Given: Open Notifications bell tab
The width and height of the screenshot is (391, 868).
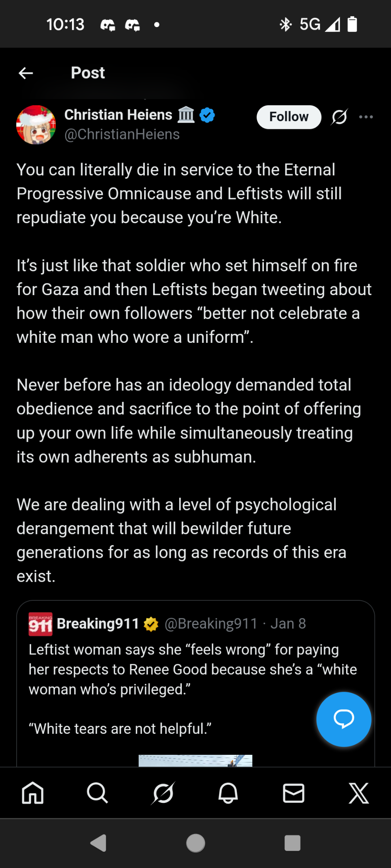Looking at the screenshot, I should pyautogui.click(x=228, y=793).
